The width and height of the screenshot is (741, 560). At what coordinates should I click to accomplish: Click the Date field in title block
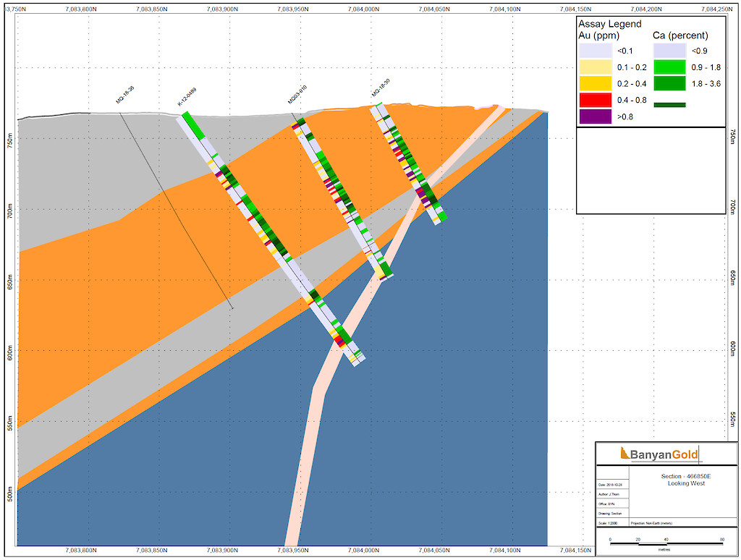tap(612, 485)
